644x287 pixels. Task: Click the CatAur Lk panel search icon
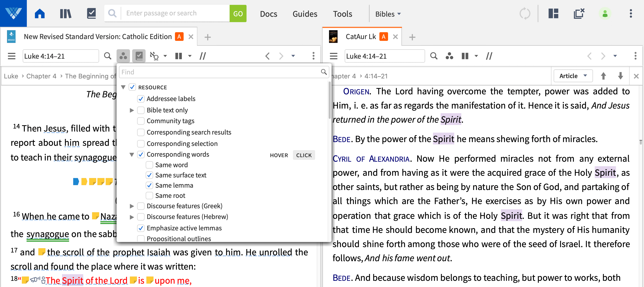(434, 56)
